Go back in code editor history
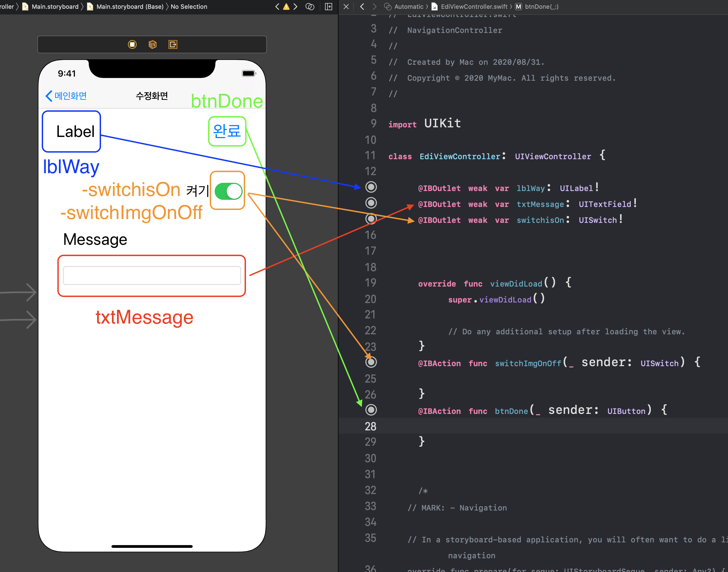 (x=362, y=7)
